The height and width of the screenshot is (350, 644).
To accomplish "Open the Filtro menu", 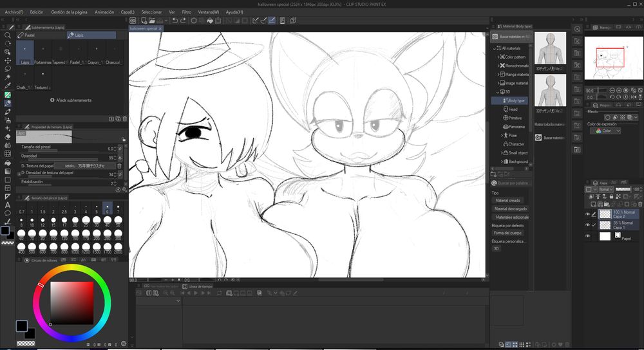I will [187, 12].
